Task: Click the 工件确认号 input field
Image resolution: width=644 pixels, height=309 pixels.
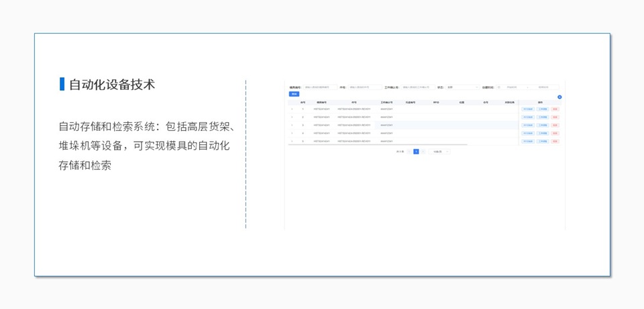Action: (417, 87)
